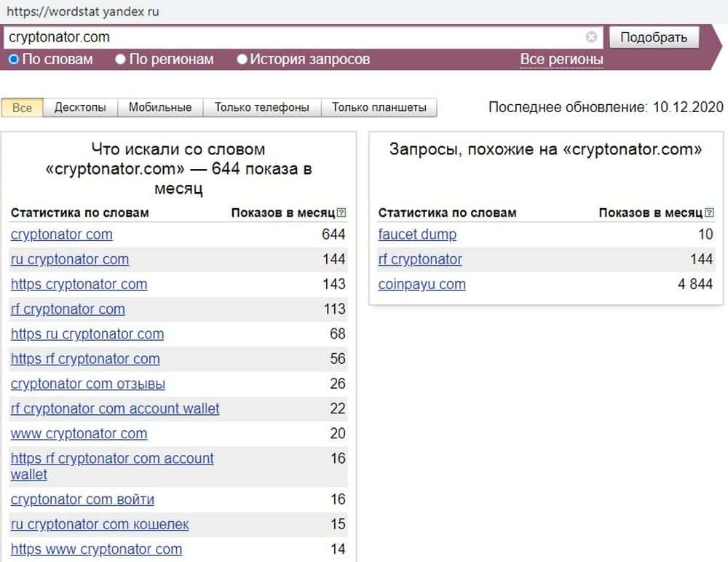Open the rf cryptonator com link
Image resolution: width=728 pixels, height=562 pixels.
point(68,309)
